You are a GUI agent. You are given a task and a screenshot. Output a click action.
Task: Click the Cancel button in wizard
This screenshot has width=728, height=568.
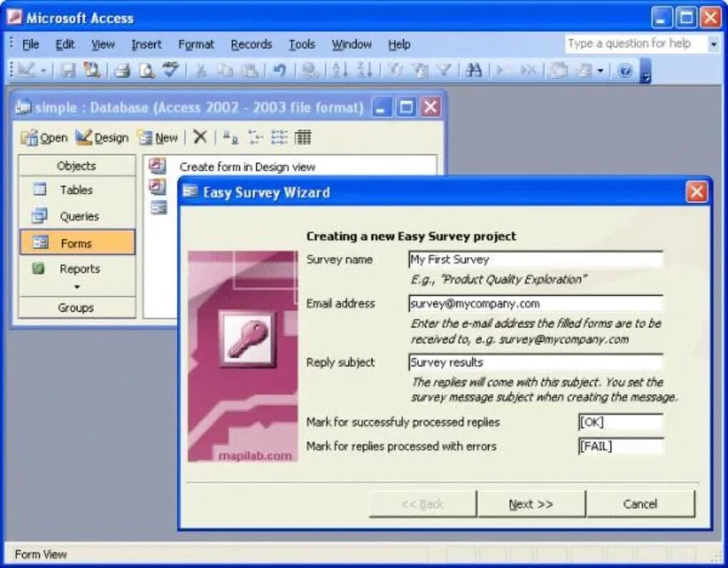pyautogui.click(x=641, y=504)
